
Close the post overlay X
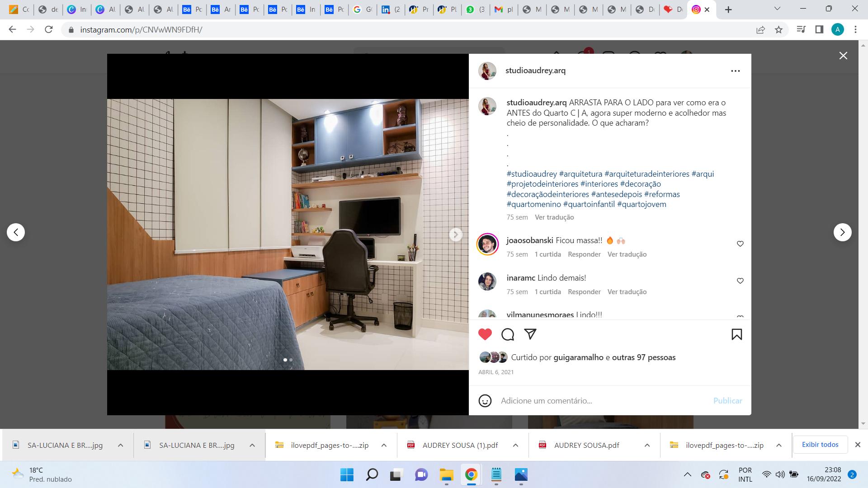point(843,56)
